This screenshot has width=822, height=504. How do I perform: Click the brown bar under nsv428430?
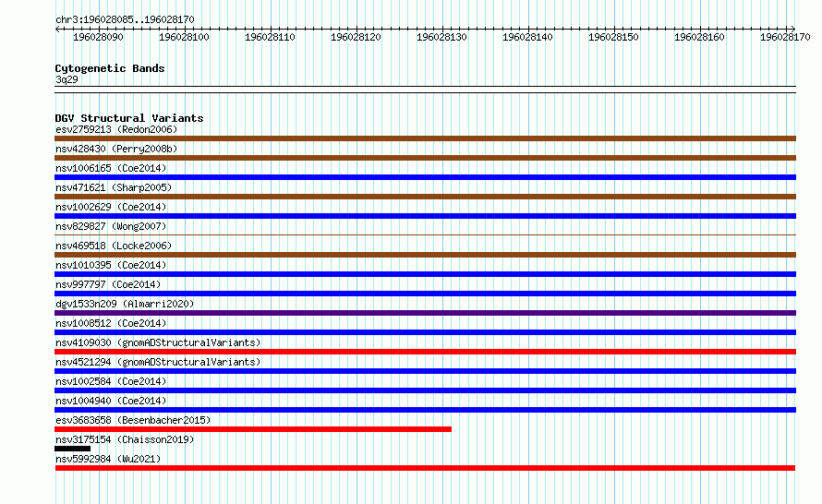[x=425, y=158]
